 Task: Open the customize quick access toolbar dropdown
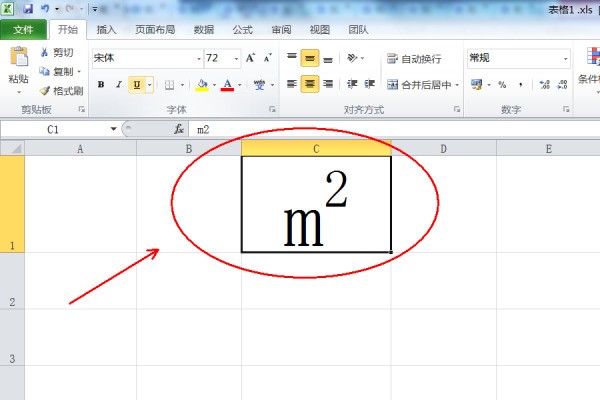(x=95, y=9)
